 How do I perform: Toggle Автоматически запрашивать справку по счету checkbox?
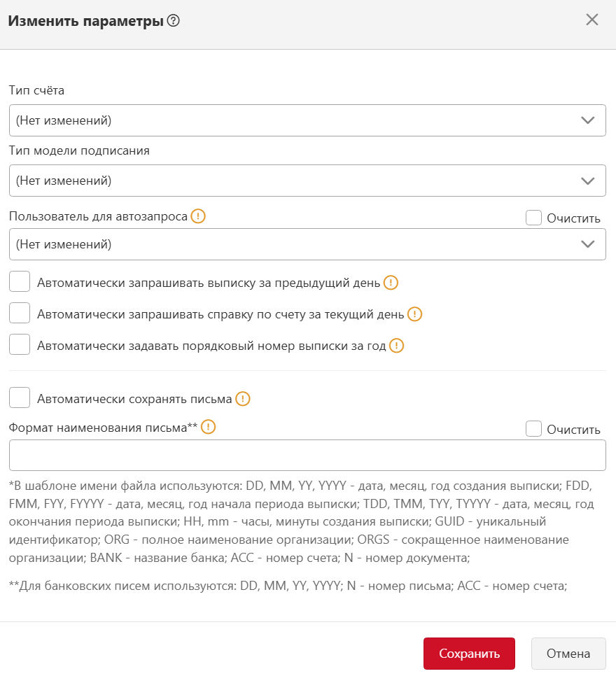20,314
